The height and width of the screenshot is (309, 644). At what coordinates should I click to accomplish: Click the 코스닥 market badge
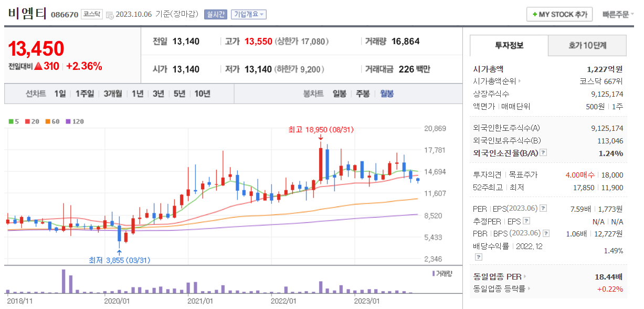92,14
